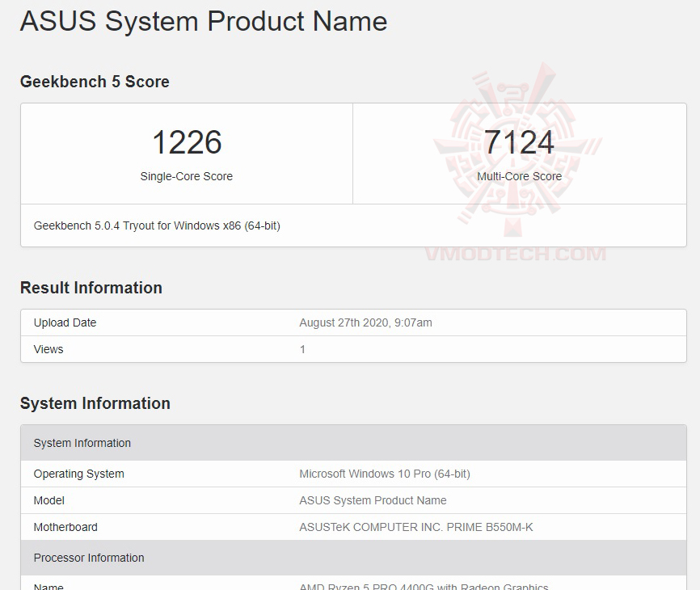Click the ASUS System Product Name title

coord(203,22)
